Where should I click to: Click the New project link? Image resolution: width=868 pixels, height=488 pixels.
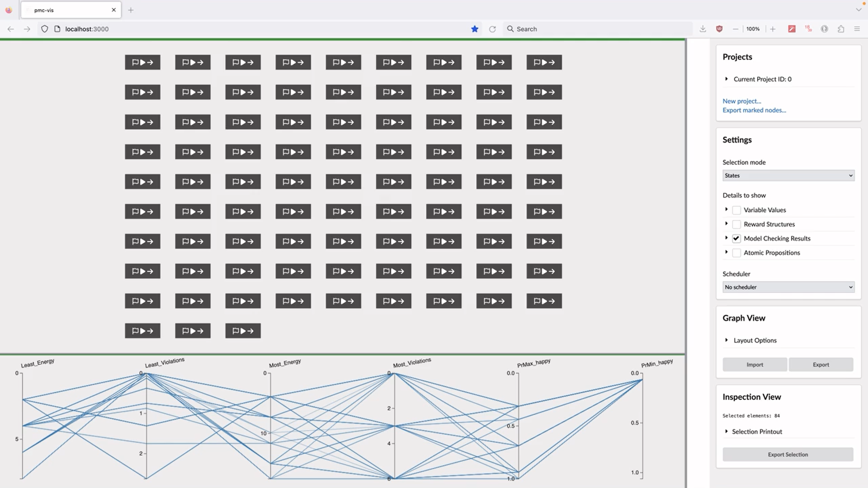741,101
